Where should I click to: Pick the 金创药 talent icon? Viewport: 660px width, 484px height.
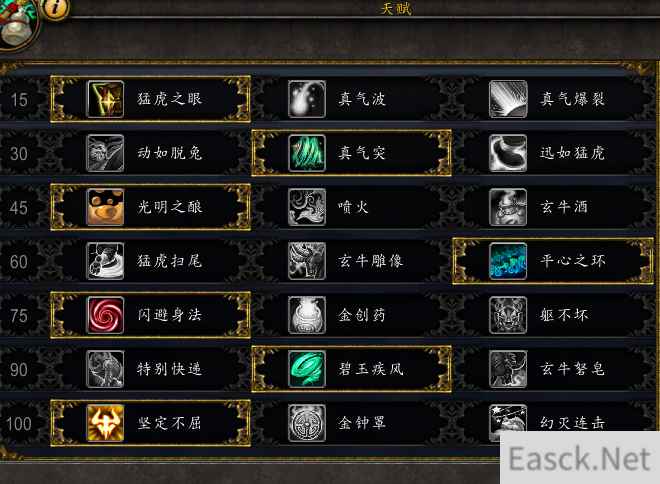click(x=307, y=315)
